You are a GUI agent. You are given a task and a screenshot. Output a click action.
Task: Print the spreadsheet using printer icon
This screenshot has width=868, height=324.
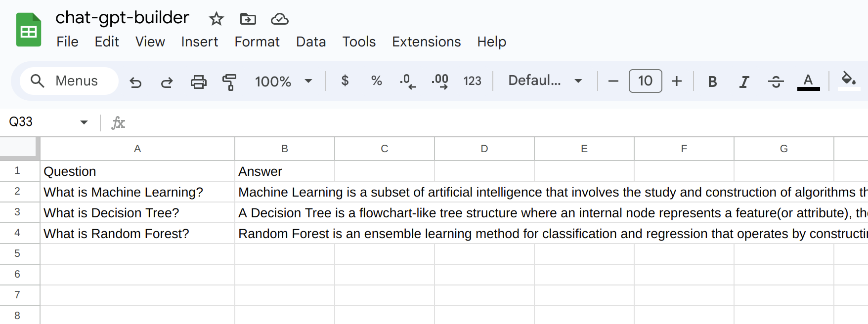pos(199,81)
